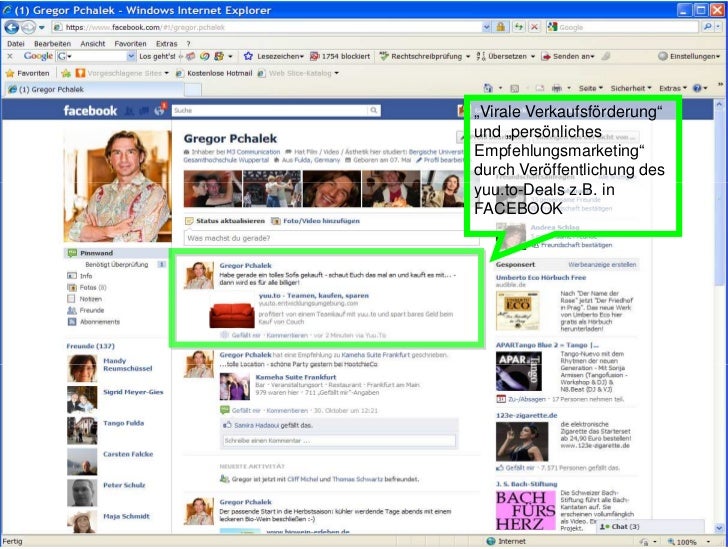This screenshot has height=549, width=728.
Task: Open the address bar history dropdown
Action: pyautogui.click(x=486, y=27)
